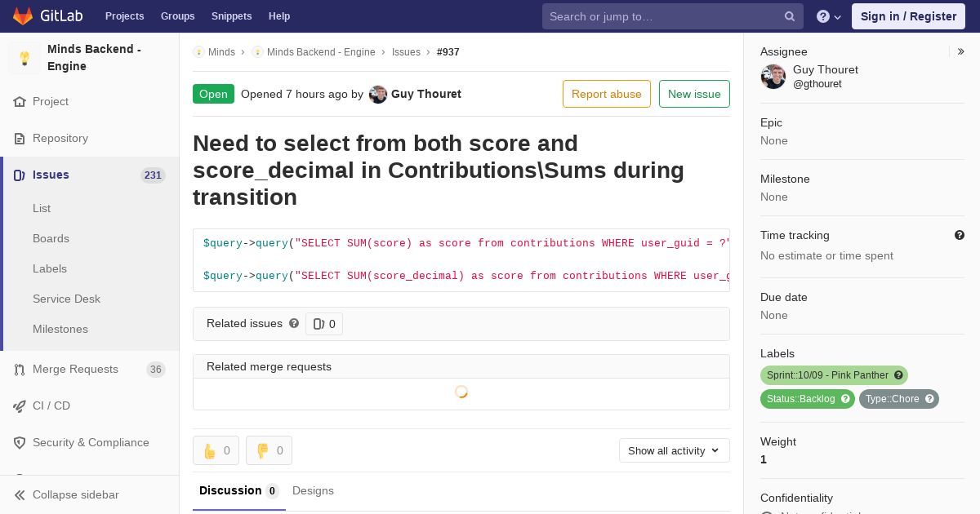Open Snippets in top navigation
The image size is (980, 514).
(x=231, y=16)
